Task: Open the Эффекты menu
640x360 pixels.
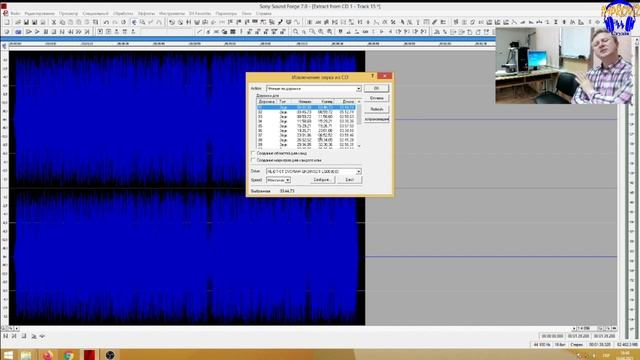Action: click(146, 13)
